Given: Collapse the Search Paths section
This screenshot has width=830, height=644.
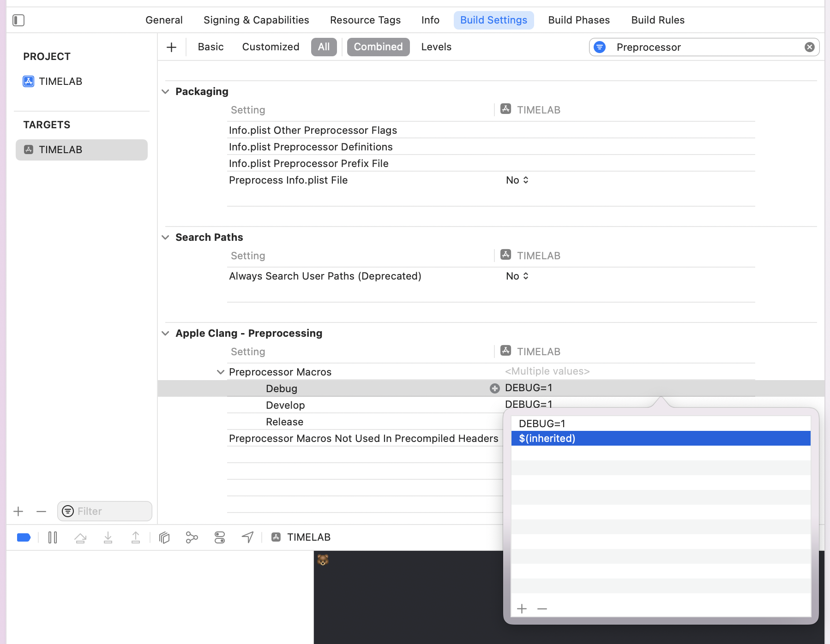Looking at the screenshot, I should (166, 238).
